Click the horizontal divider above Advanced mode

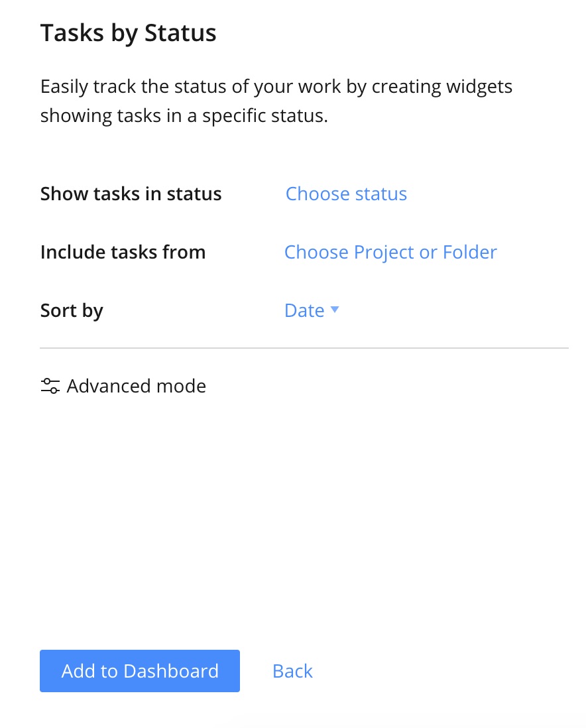[x=304, y=347]
